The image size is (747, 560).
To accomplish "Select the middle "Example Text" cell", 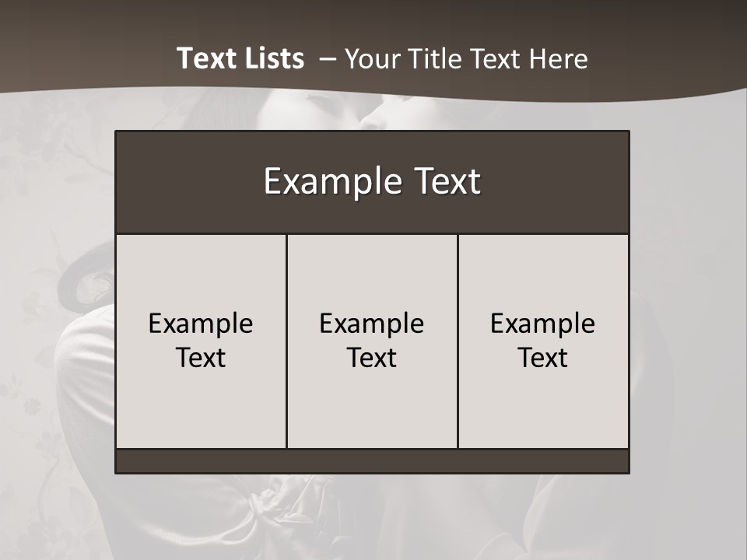I will 372,341.
